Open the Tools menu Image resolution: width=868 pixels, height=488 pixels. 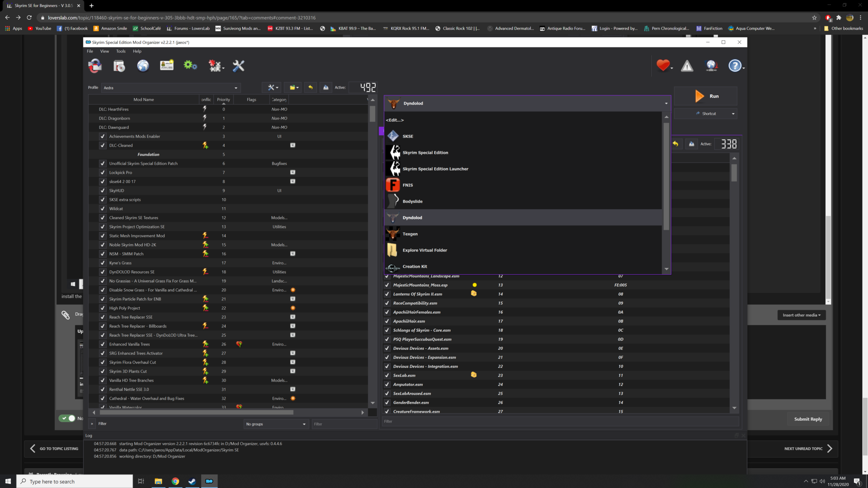click(121, 51)
